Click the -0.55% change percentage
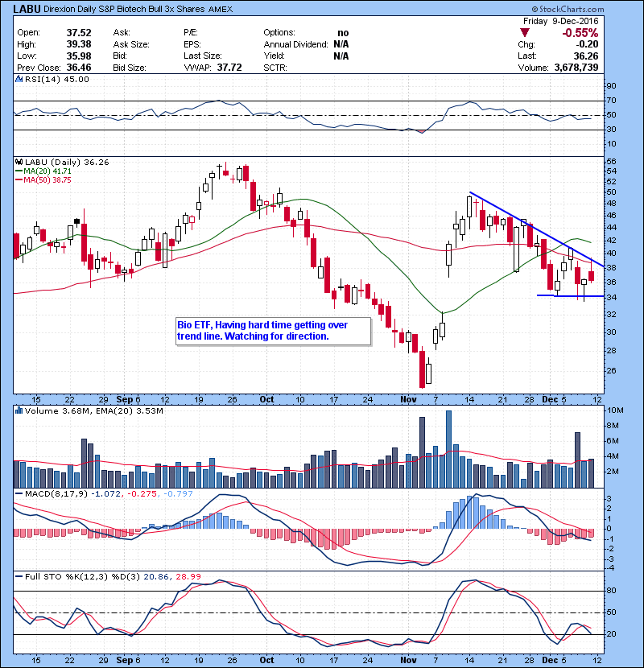644x668 pixels. coord(580,33)
